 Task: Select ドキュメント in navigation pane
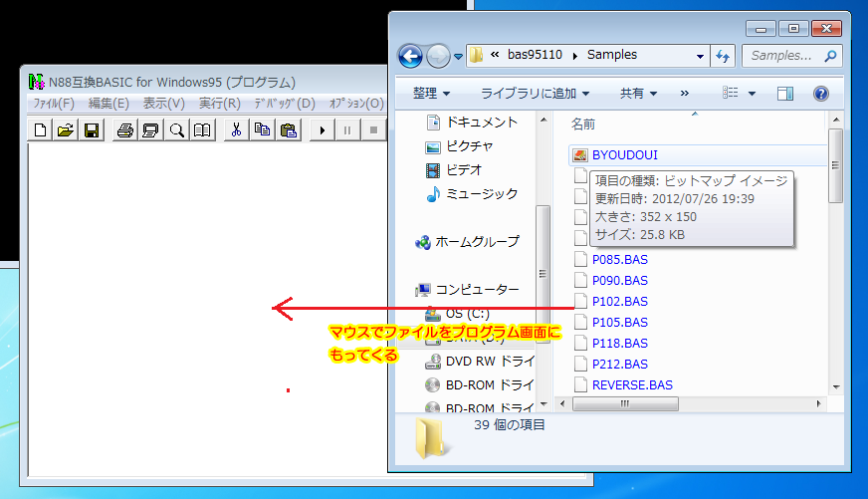coord(472,122)
